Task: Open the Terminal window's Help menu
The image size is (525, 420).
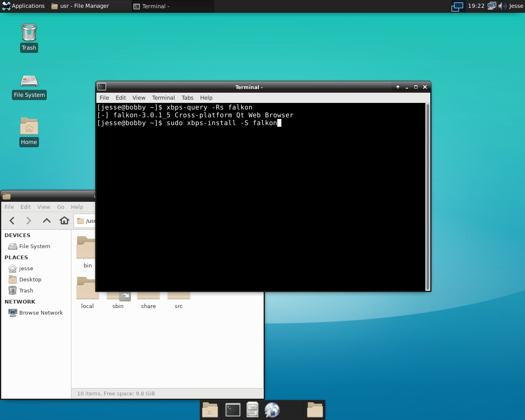Action: (206, 98)
